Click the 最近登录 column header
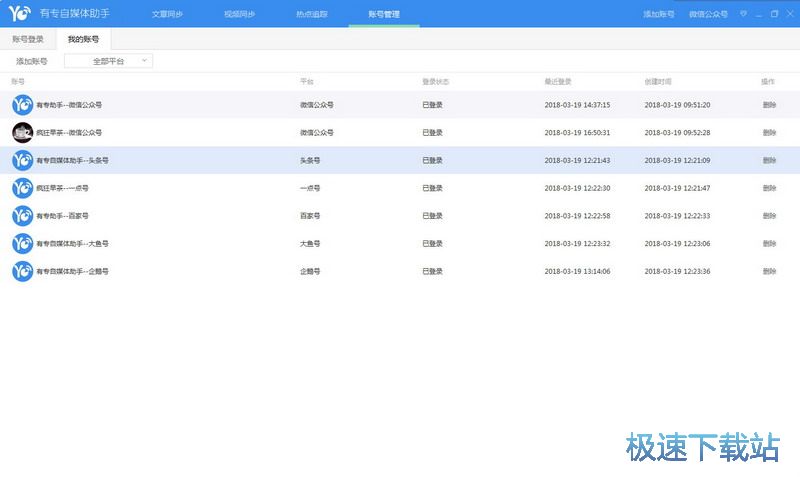Viewport: 800px width, 477px height. pos(558,82)
